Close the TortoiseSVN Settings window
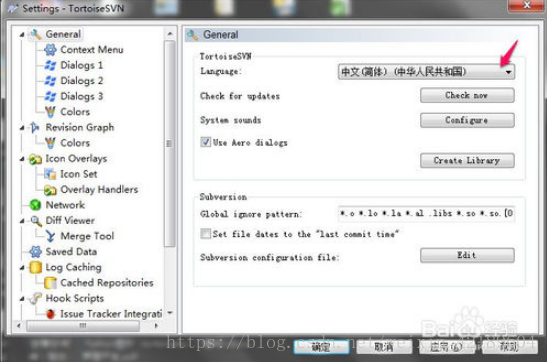Viewport: 547px width, 362px height. (526, 6)
